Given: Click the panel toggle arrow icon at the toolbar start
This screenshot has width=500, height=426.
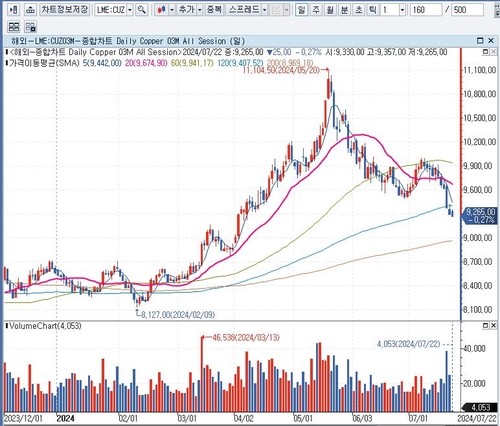Looking at the screenshot, I should 13,10.
